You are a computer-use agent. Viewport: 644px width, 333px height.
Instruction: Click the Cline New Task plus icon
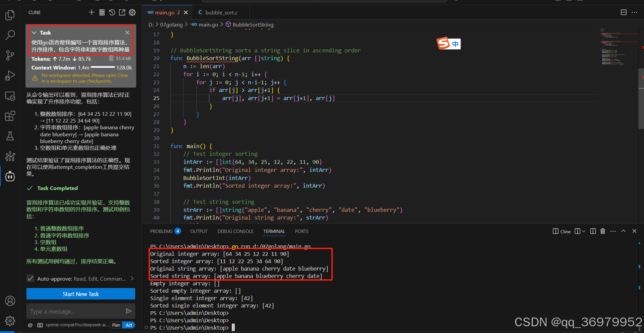[x=92, y=12]
